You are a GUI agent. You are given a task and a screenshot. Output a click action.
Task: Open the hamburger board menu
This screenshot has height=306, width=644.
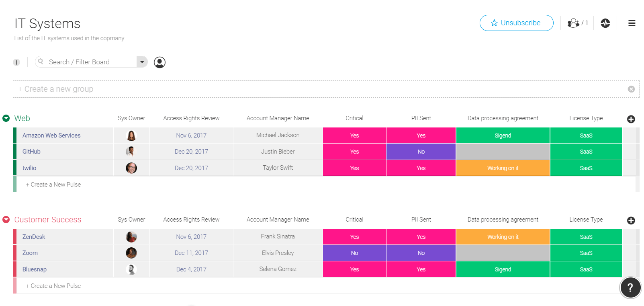pos(632,23)
